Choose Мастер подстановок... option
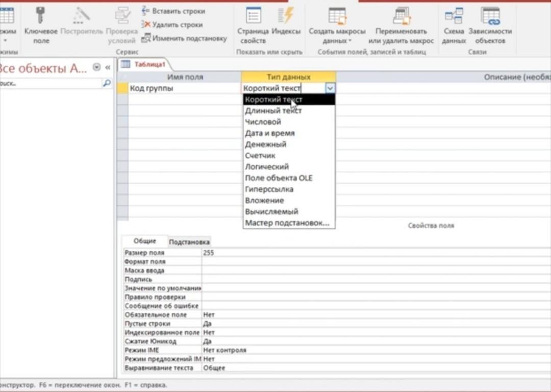 tap(289, 223)
